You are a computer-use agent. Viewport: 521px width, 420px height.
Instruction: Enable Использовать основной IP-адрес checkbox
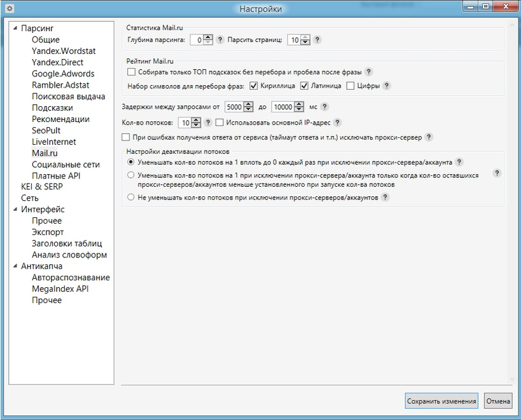click(219, 123)
